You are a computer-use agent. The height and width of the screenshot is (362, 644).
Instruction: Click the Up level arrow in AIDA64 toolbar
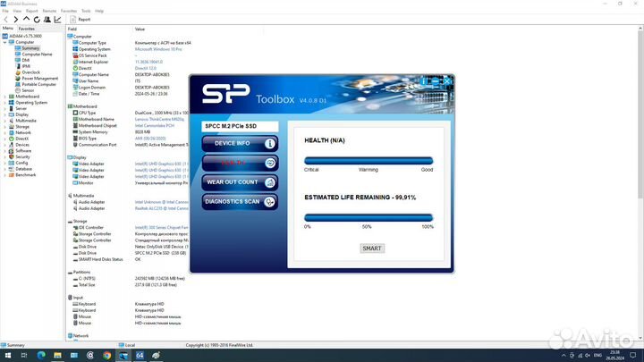point(26,20)
